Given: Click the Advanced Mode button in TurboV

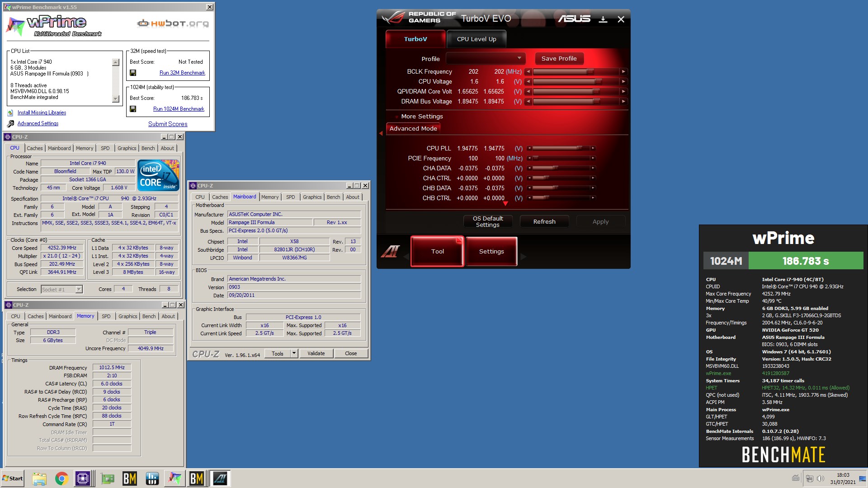Looking at the screenshot, I should (413, 128).
